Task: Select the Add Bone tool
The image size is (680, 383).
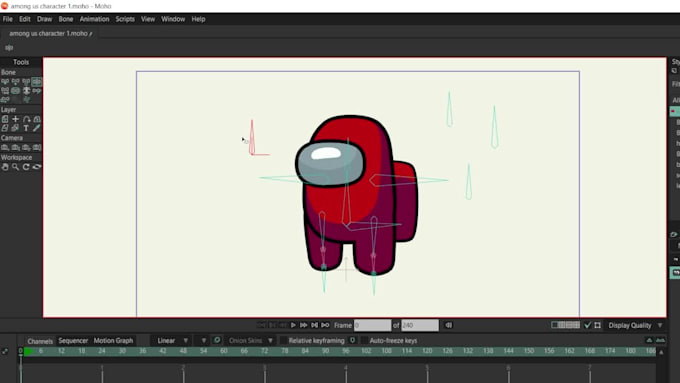Action: click(26, 81)
